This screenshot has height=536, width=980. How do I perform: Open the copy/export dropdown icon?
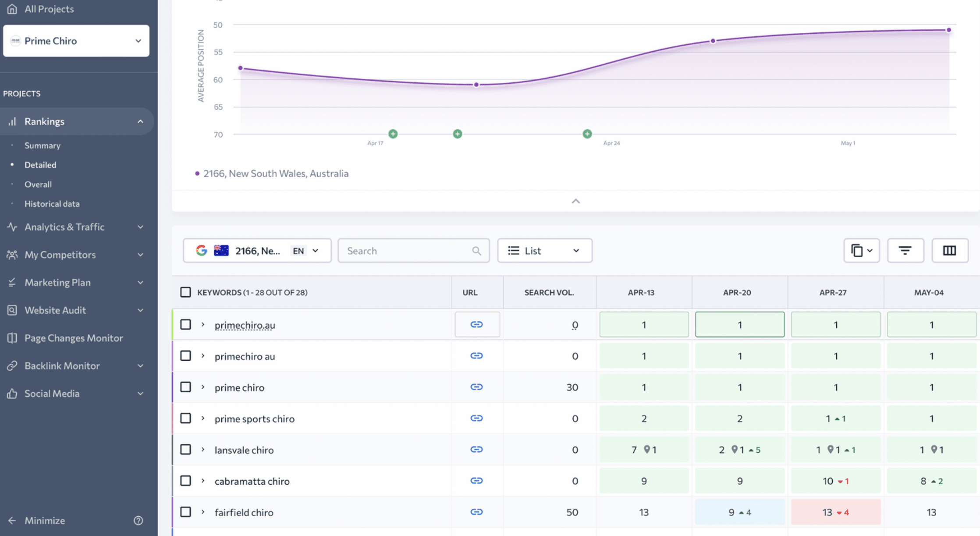click(x=862, y=251)
